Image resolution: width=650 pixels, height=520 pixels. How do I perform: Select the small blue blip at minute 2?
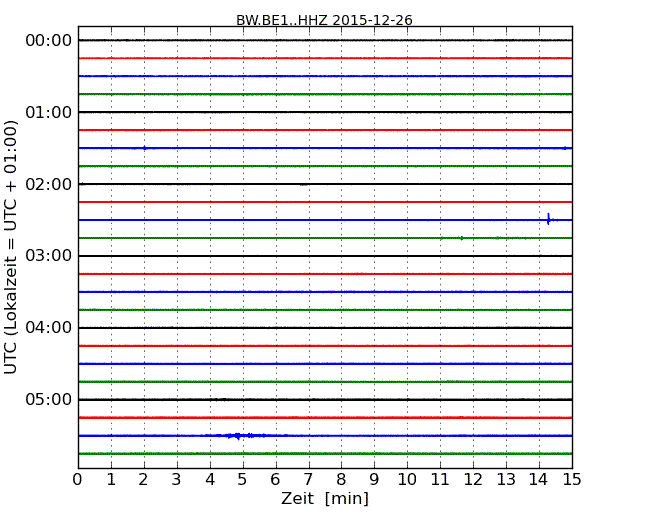[x=144, y=148]
